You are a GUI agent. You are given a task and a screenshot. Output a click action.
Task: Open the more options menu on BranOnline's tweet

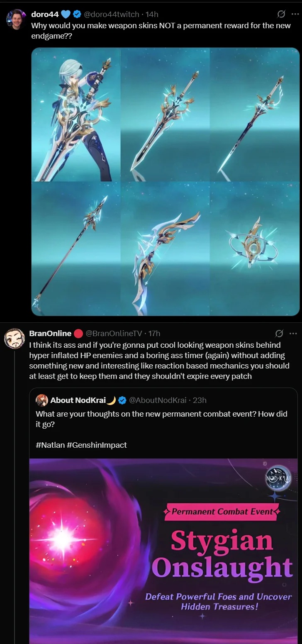[x=293, y=333]
